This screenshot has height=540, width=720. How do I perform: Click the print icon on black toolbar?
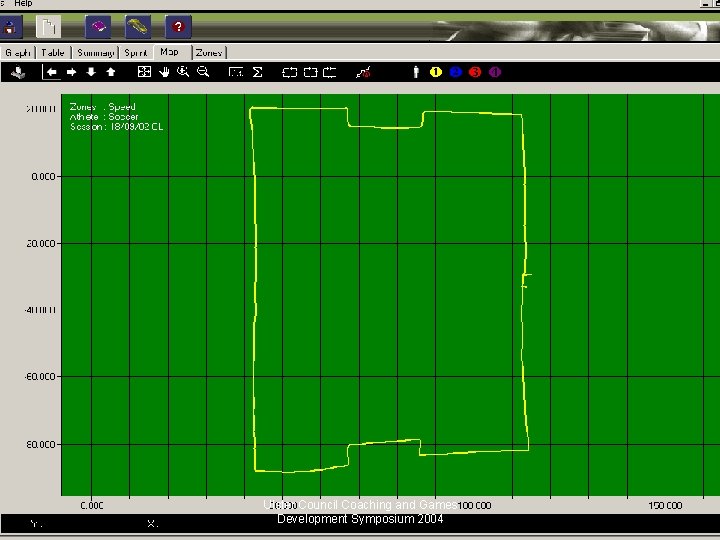18,72
